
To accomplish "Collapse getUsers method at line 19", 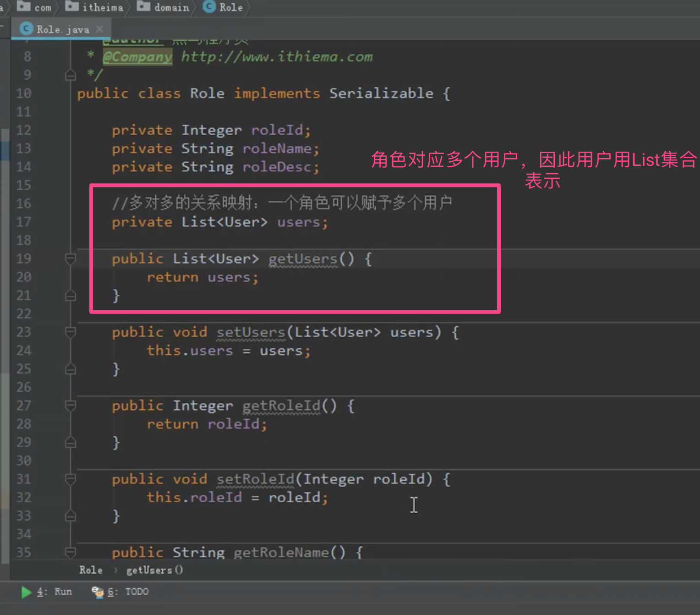I will pos(70,259).
